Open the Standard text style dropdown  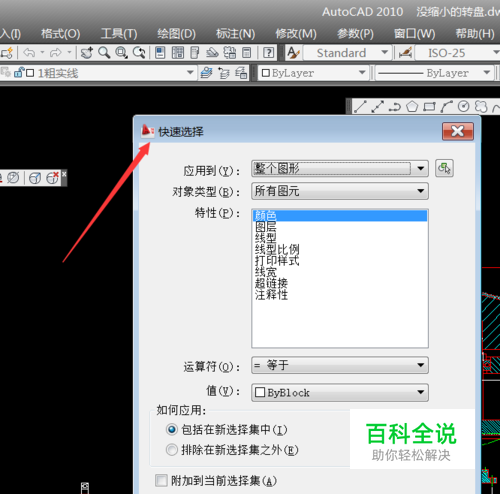(x=384, y=53)
